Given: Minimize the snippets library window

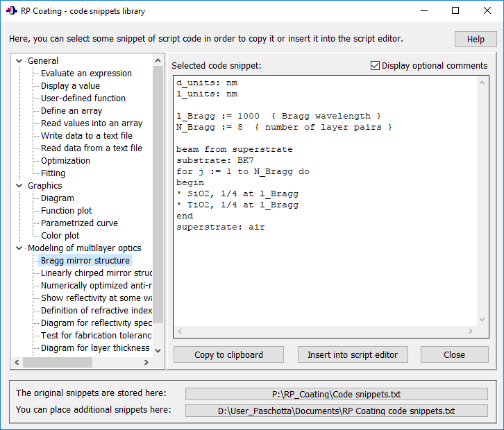Looking at the screenshot, I should (x=424, y=10).
